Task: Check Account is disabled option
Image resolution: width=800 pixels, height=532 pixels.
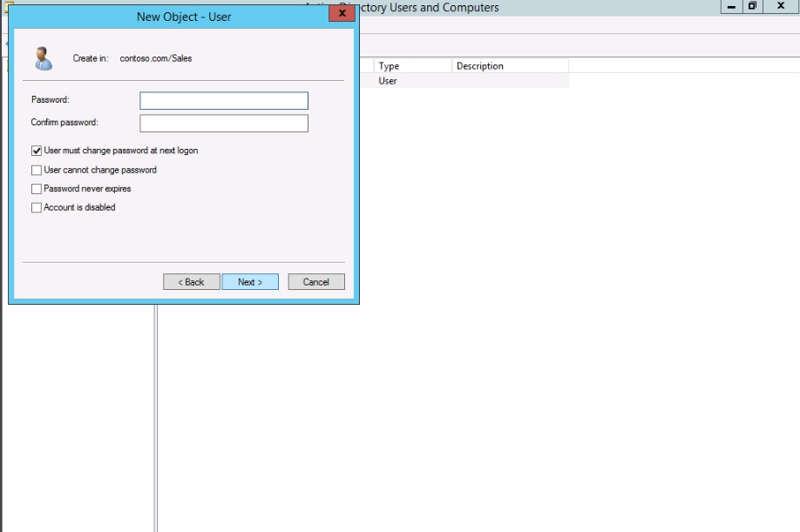Action: (37, 208)
